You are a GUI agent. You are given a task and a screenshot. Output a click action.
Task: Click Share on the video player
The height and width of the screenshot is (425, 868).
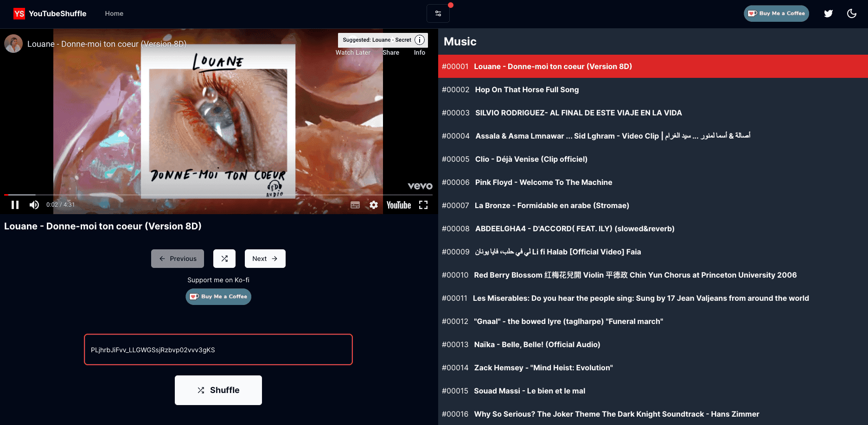(391, 52)
